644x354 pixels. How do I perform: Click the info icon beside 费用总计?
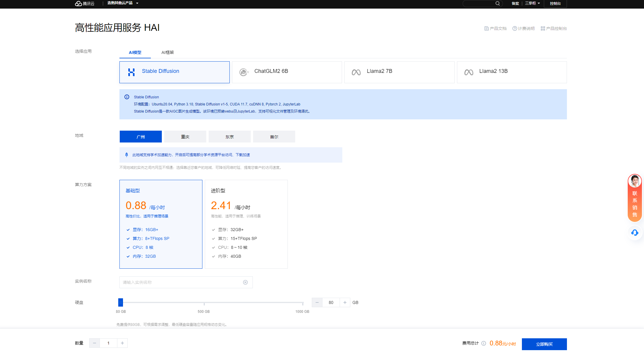point(484,343)
